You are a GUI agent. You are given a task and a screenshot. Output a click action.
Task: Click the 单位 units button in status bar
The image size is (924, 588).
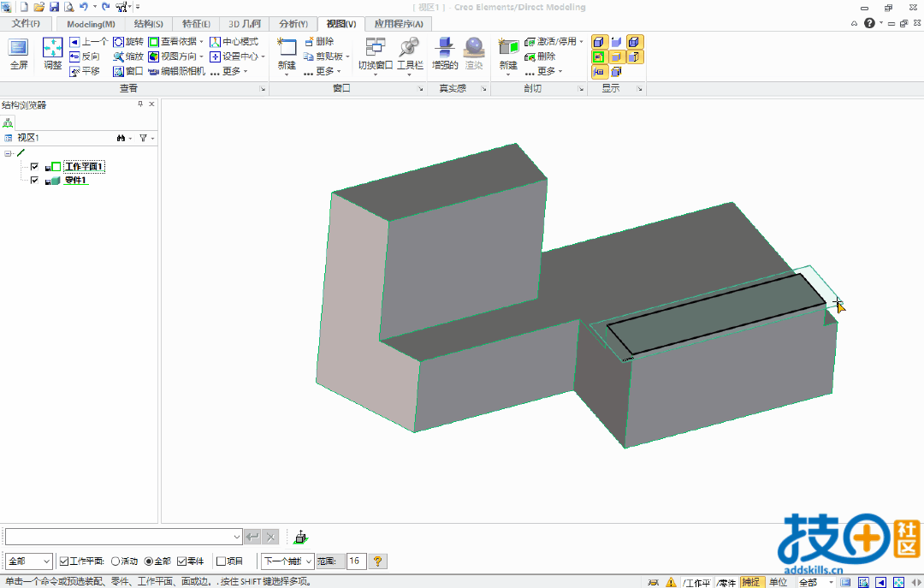point(779,582)
